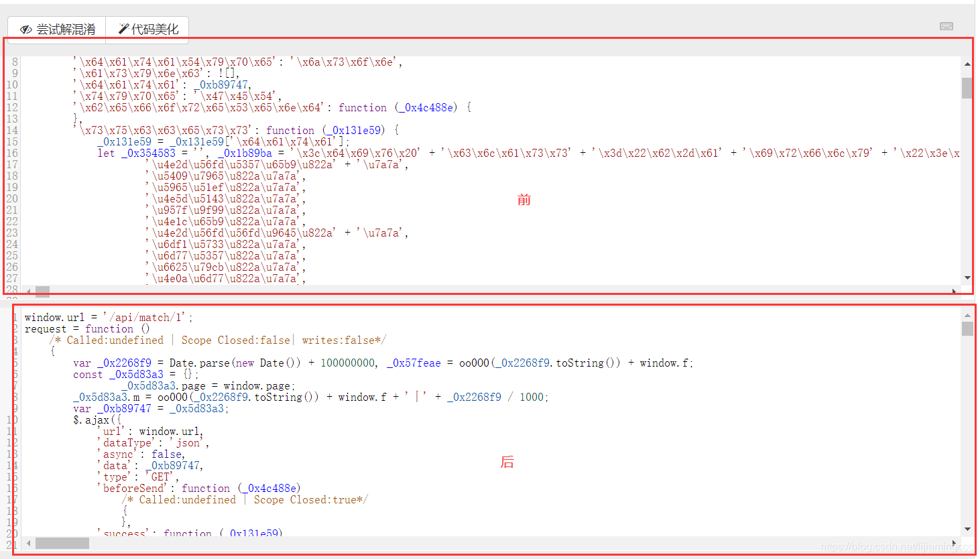Click the keyboard icon at top right
This screenshot has width=980, height=559.
[x=946, y=26]
